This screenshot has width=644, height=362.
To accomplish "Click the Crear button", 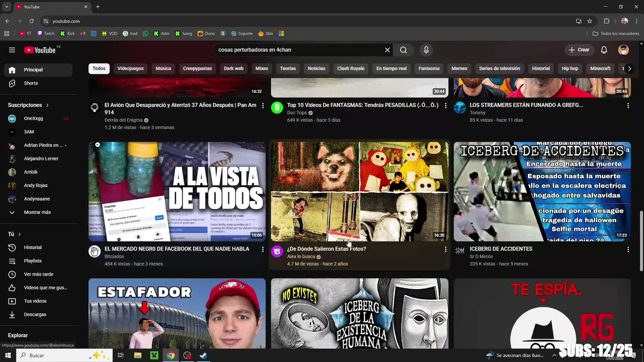I will pos(579,50).
